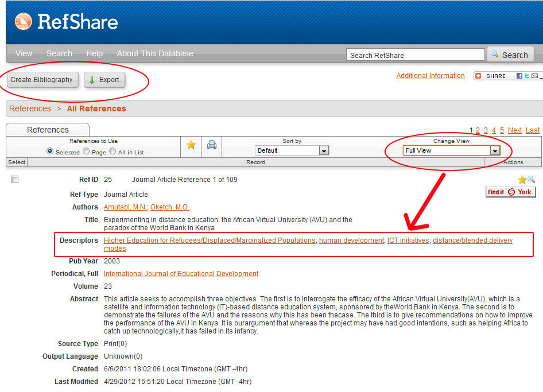
Task: Select the 'Selected' radio button
Action: pyautogui.click(x=50, y=152)
